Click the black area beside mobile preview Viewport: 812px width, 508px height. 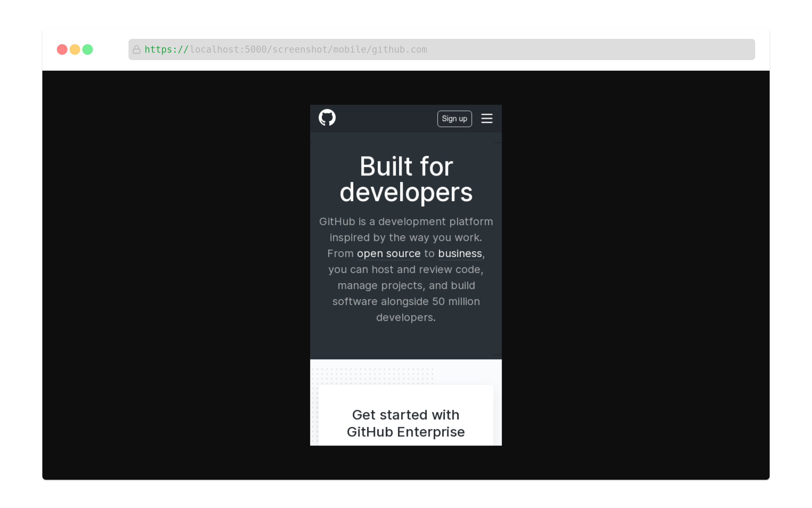[177, 276]
